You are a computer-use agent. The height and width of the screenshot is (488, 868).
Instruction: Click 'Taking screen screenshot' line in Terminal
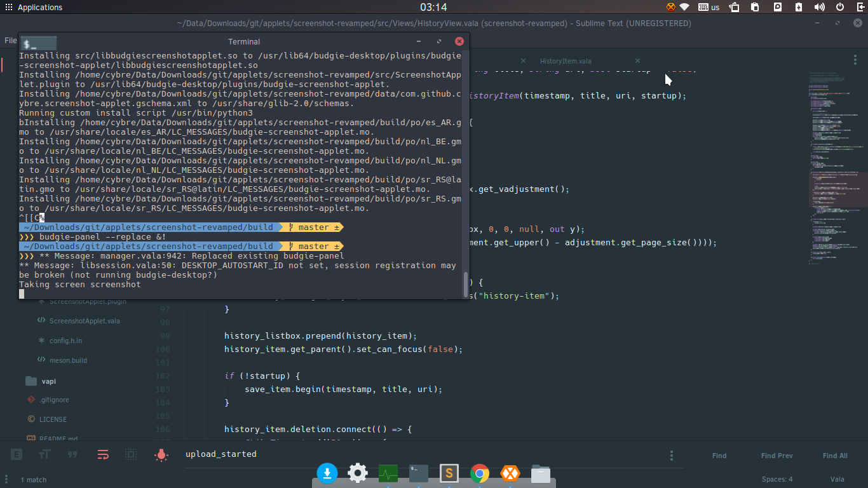click(80, 284)
